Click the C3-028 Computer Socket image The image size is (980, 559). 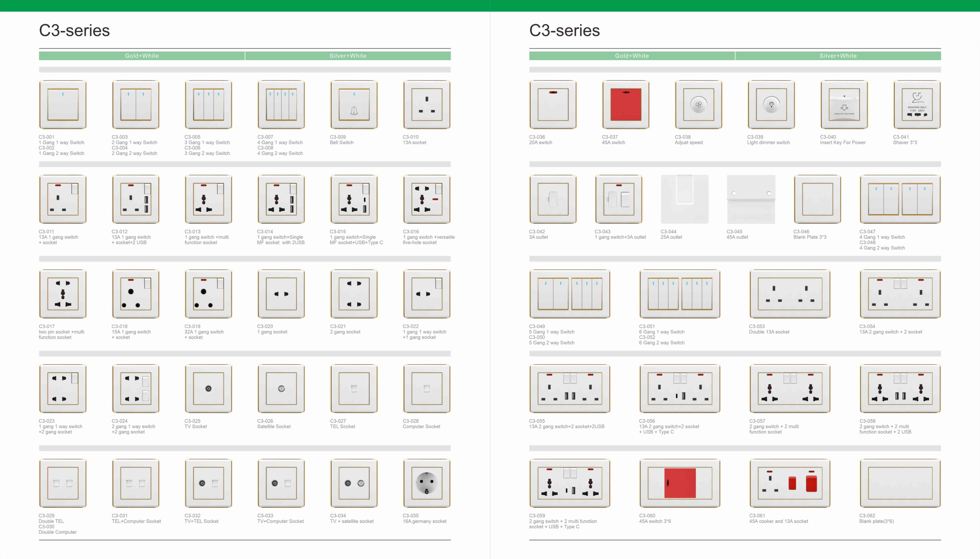tap(427, 388)
